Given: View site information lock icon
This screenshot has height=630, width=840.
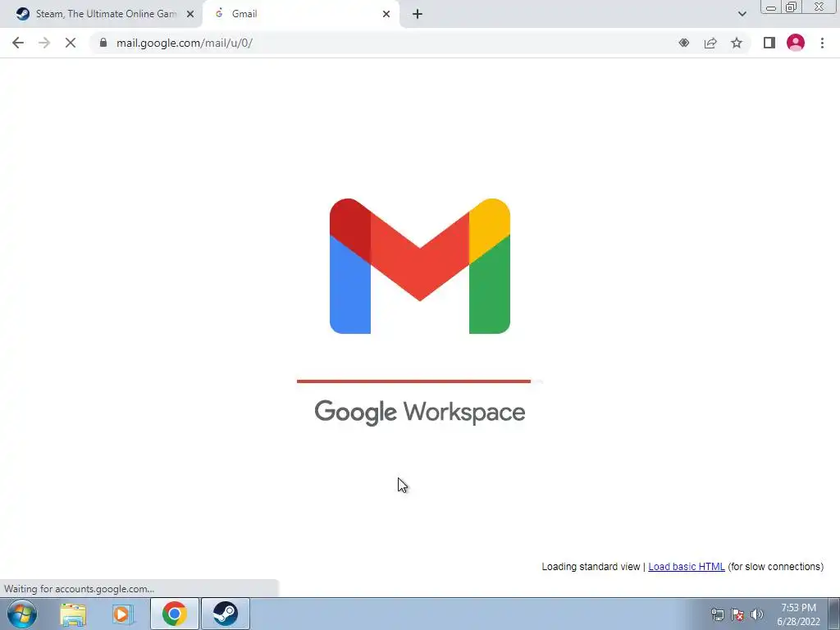Looking at the screenshot, I should [x=103, y=43].
